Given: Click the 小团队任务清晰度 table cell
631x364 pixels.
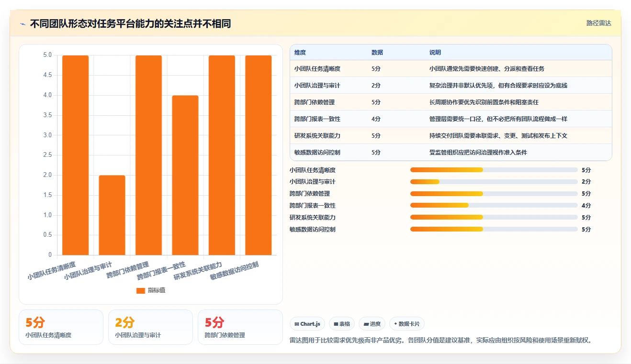Looking at the screenshot, I should 317,69.
